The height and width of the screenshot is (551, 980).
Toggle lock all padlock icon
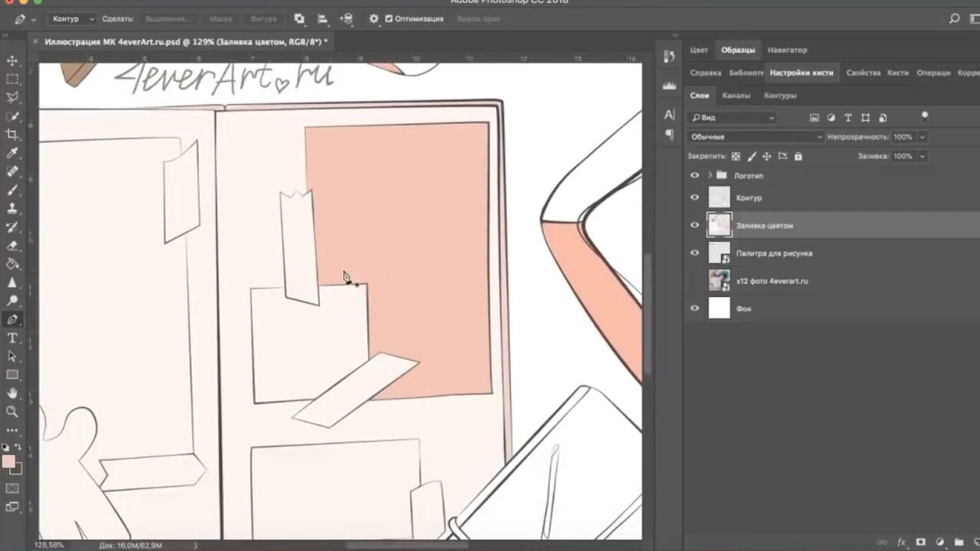point(799,156)
